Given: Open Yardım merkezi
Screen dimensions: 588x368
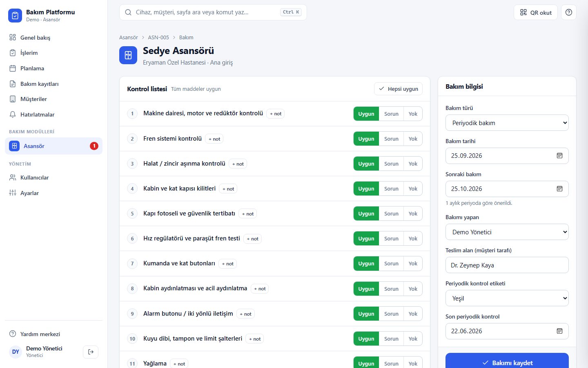Looking at the screenshot, I should pos(53,334).
